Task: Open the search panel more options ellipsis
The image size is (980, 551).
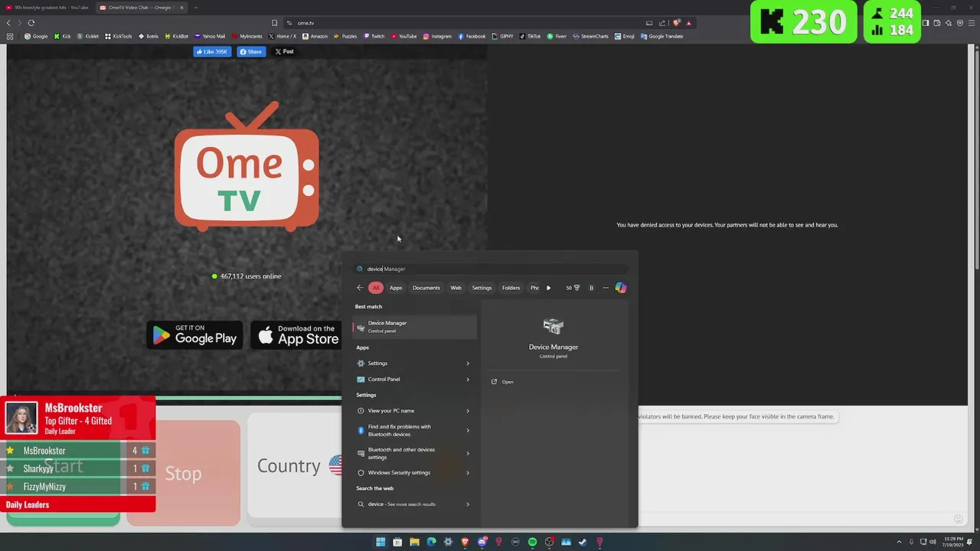Action: (x=606, y=288)
